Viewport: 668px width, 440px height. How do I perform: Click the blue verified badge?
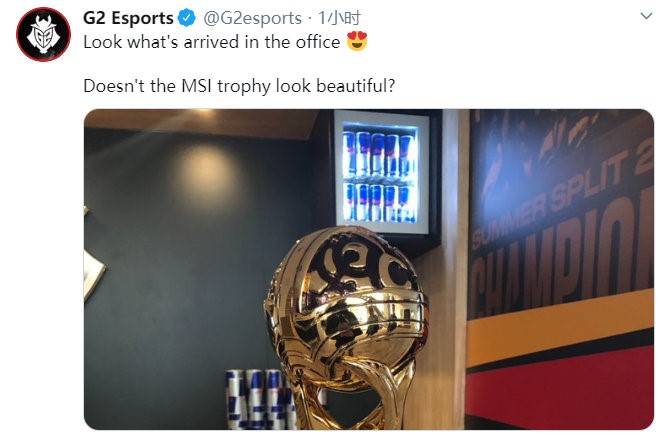187,18
